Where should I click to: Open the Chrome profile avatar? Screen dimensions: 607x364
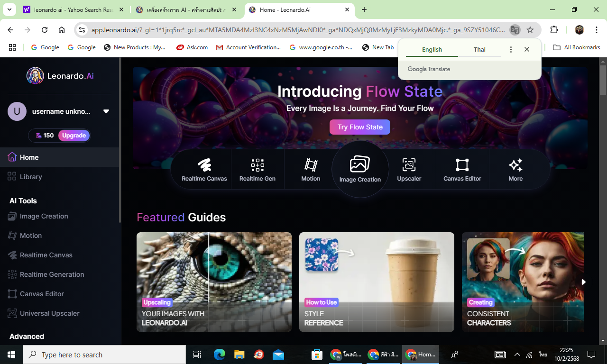[x=579, y=30]
